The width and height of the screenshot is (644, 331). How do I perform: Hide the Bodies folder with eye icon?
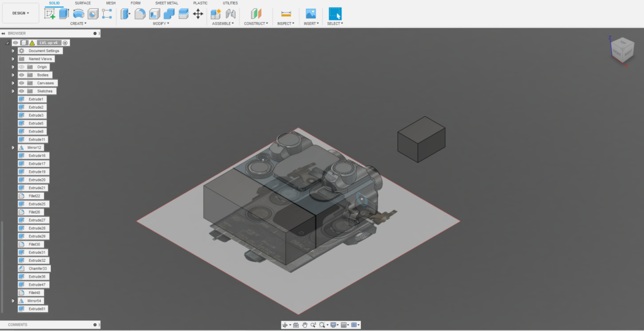point(21,75)
